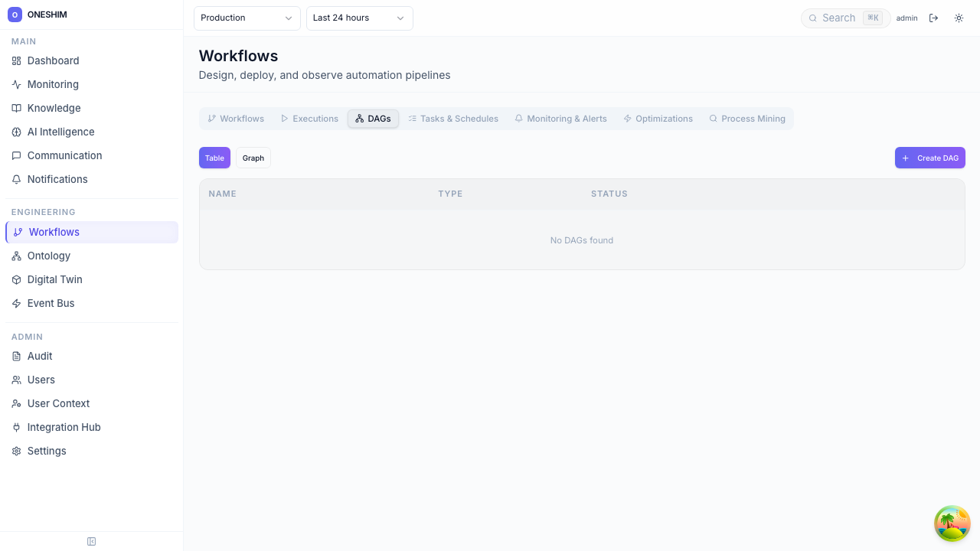
Task: Open the Digital Twin cube icon
Action: pyautogui.click(x=16, y=280)
